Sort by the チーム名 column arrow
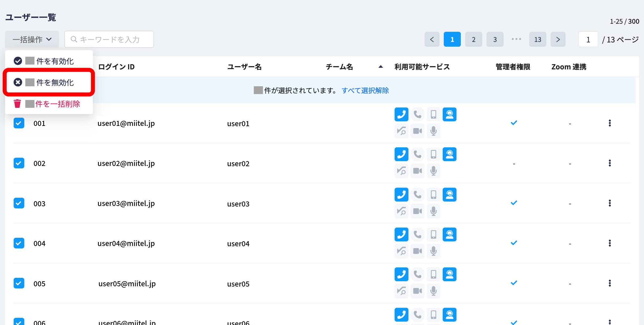 (381, 67)
